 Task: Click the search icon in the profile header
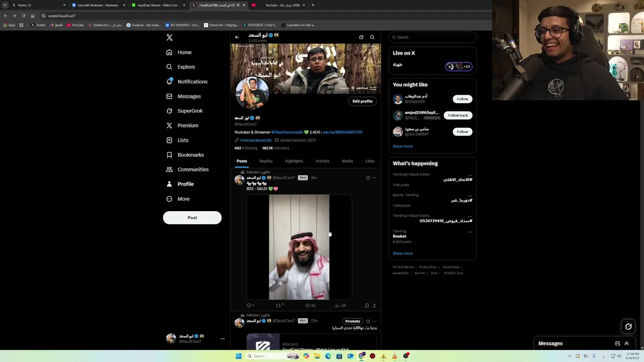pyautogui.click(x=372, y=37)
